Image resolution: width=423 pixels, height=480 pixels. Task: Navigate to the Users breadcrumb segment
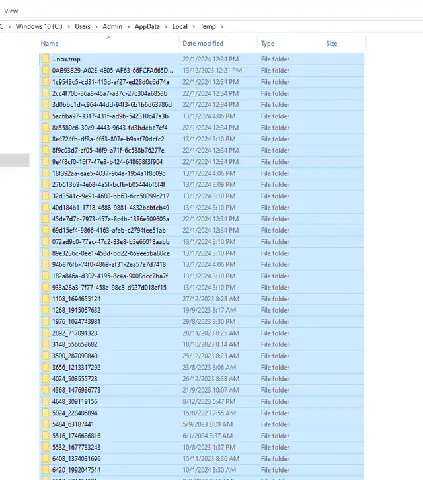[x=82, y=26]
